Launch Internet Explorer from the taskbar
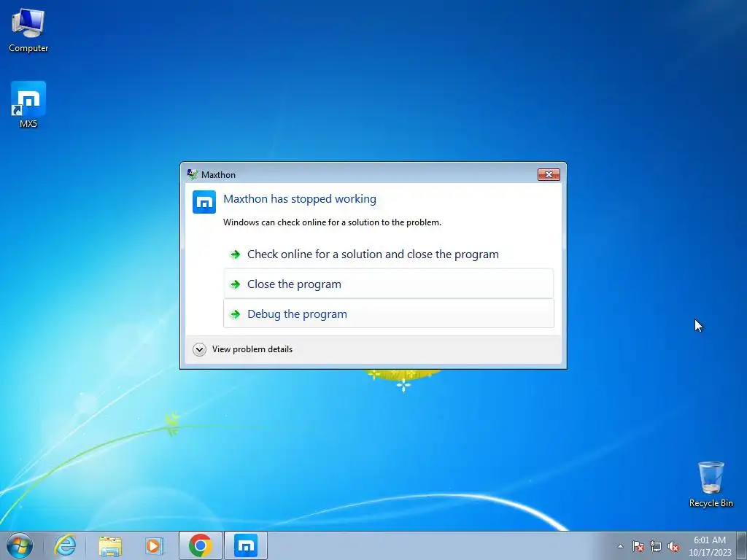 pyautogui.click(x=65, y=545)
